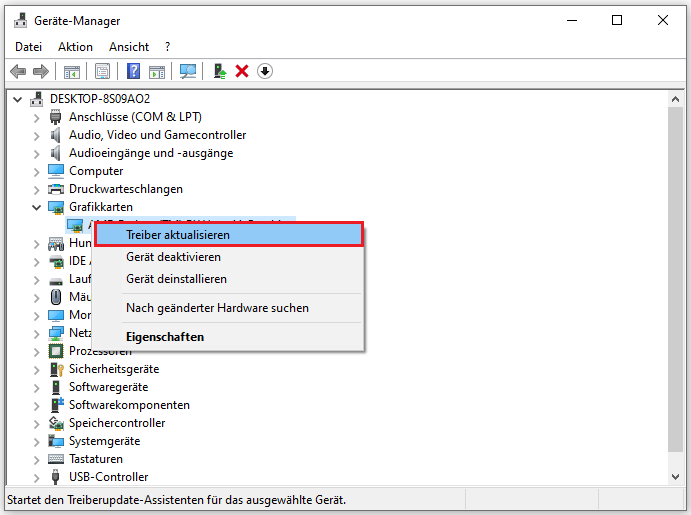Image resolution: width=691 pixels, height=515 pixels.
Task: Click the Softwaregeräte icon
Action: (56, 387)
